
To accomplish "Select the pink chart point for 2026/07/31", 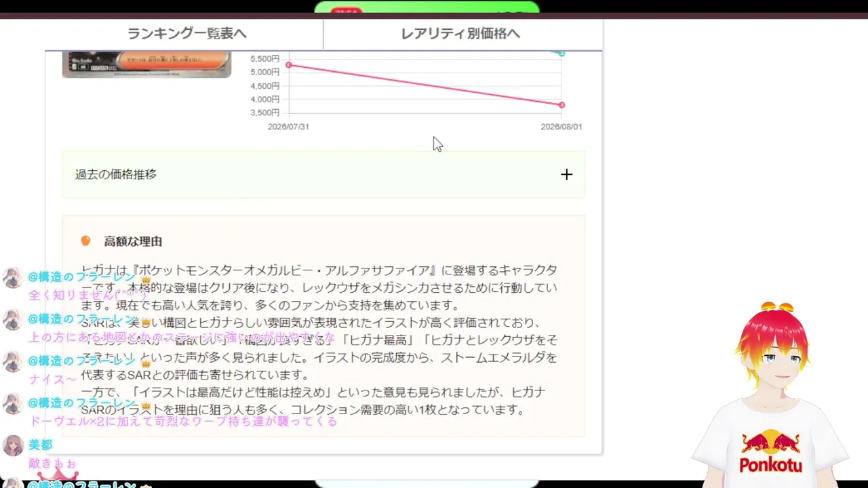I will point(289,65).
